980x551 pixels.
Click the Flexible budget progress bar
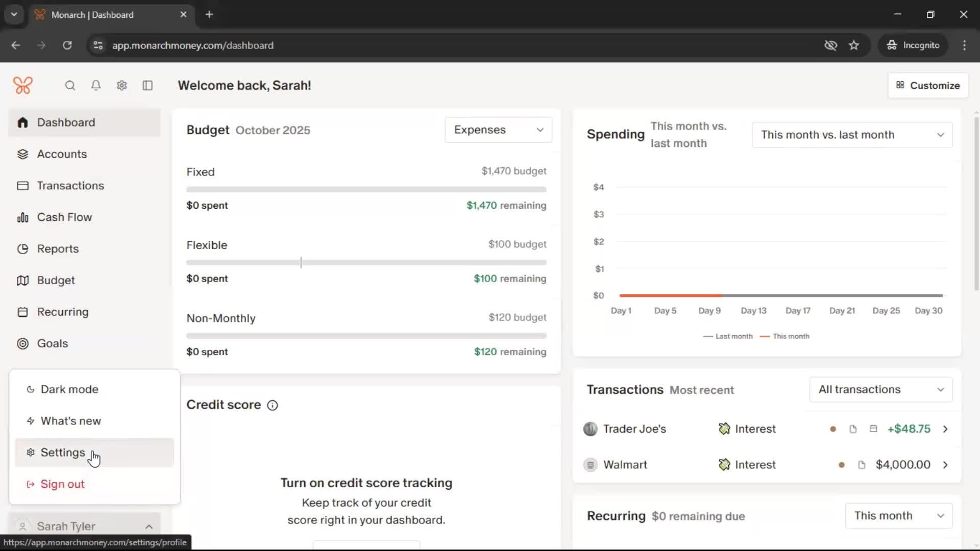(366, 263)
